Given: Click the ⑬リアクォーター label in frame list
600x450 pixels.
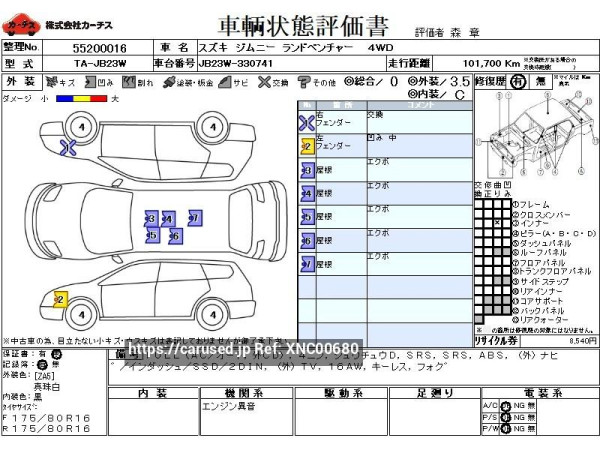Looking at the screenshot, I should (541, 320).
